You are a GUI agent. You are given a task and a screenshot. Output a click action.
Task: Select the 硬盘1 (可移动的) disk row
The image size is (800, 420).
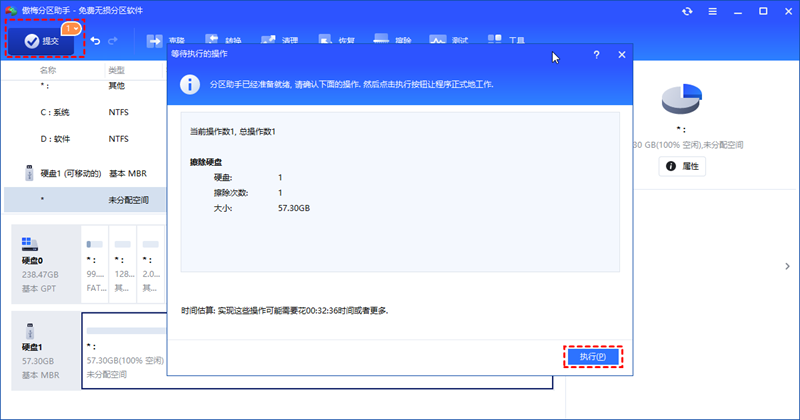(x=85, y=174)
